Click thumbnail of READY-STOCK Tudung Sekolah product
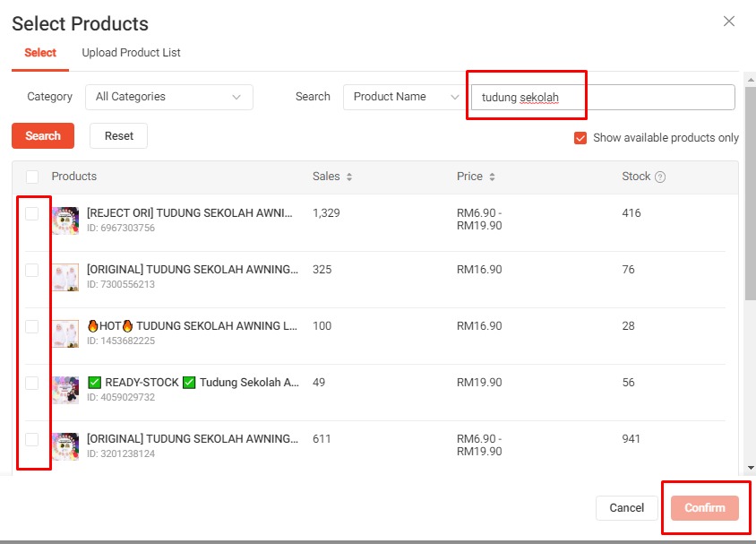The width and height of the screenshot is (756, 544). pos(65,390)
